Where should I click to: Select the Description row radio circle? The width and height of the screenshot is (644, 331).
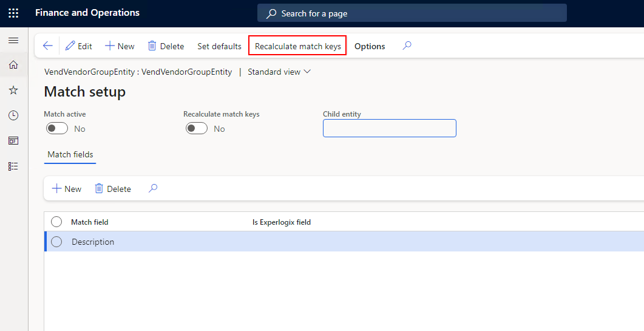tap(56, 242)
